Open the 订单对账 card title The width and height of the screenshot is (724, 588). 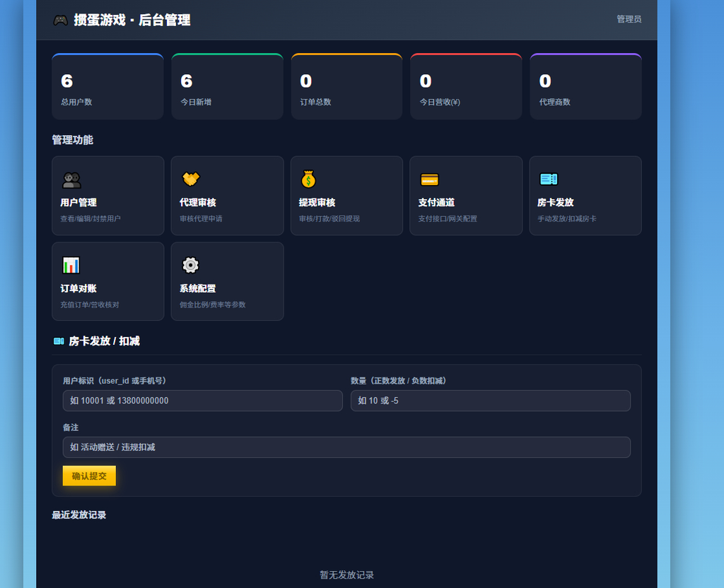(x=78, y=288)
